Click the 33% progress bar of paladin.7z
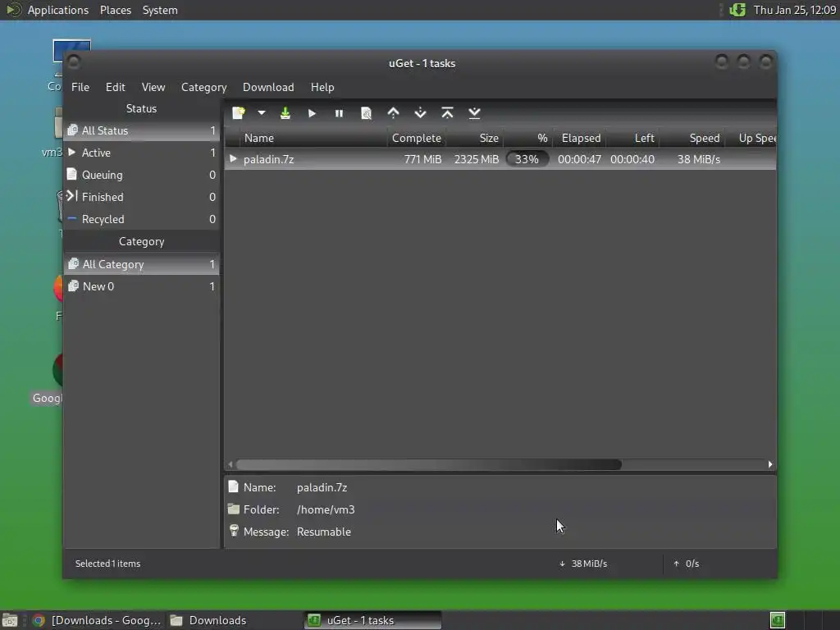 (x=527, y=159)
